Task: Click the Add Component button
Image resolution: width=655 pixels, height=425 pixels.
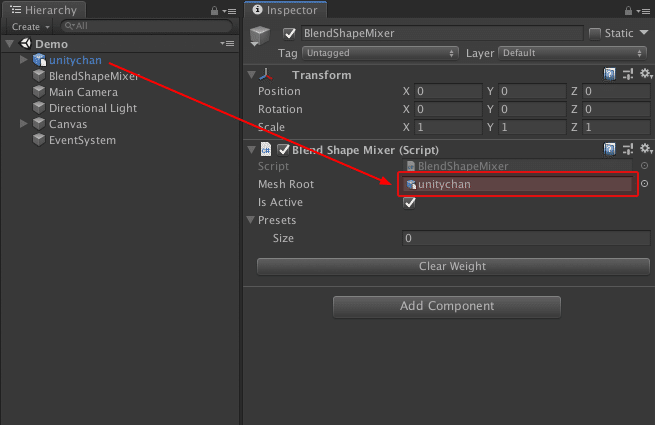Action: [447, 306]
